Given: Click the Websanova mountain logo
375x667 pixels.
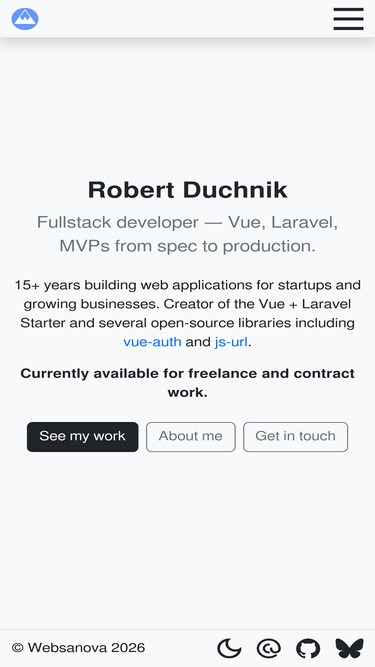Looking at the screenshot, I should 25,19.
